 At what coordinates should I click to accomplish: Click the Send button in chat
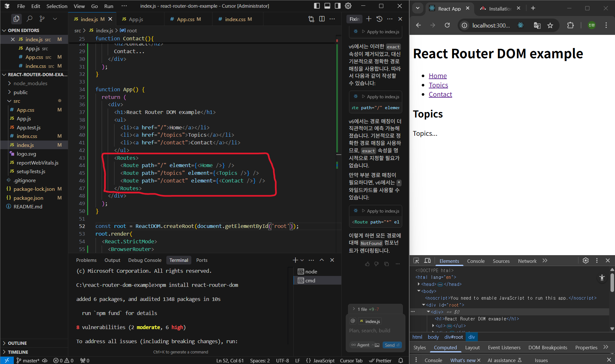[392, 345]
